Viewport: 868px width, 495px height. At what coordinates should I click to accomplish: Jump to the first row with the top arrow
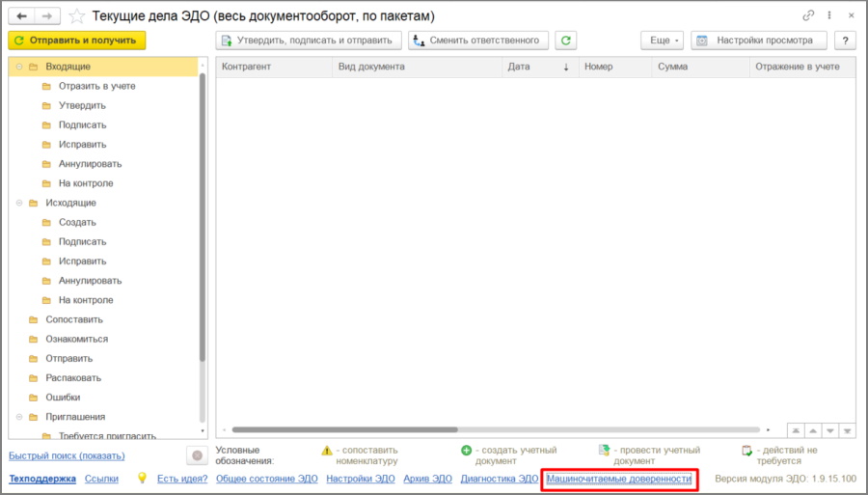796,430
